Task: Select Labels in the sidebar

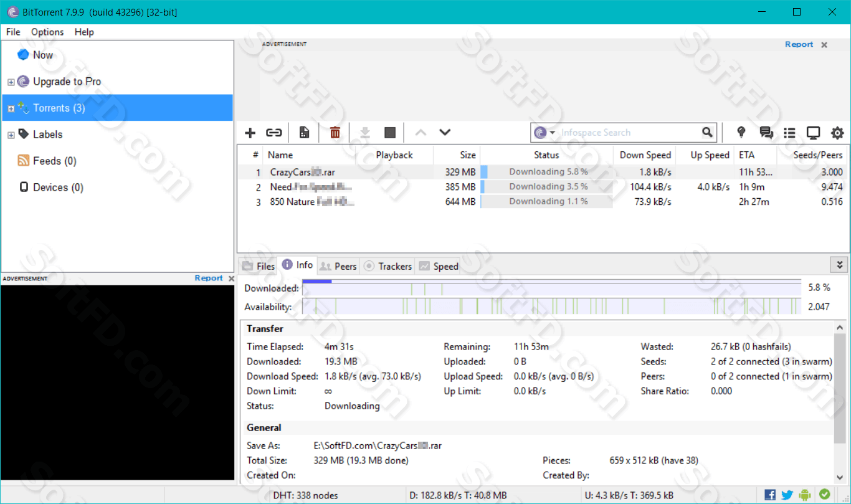Action: pyautogui.click(x=47, y=135)
